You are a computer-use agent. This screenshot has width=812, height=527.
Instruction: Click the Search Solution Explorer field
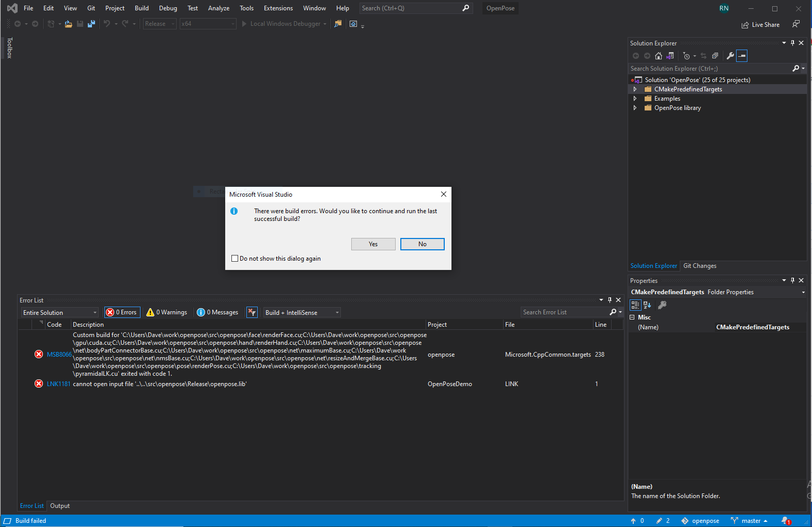pyautogui.click(x=710, y=69)
